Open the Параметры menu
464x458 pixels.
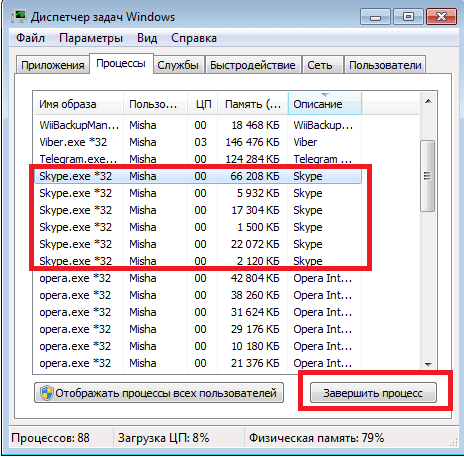pos(91,38)
